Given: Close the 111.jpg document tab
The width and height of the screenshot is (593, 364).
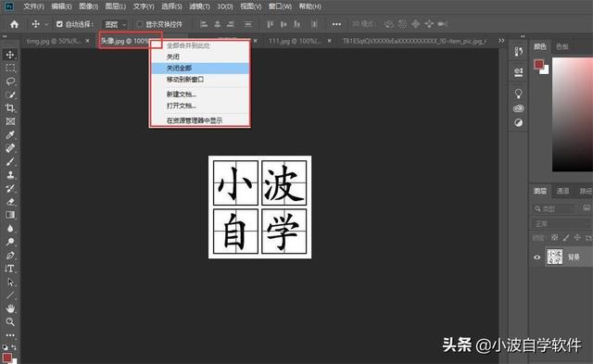Looking at the screenshot, I should tap(330, 41).
